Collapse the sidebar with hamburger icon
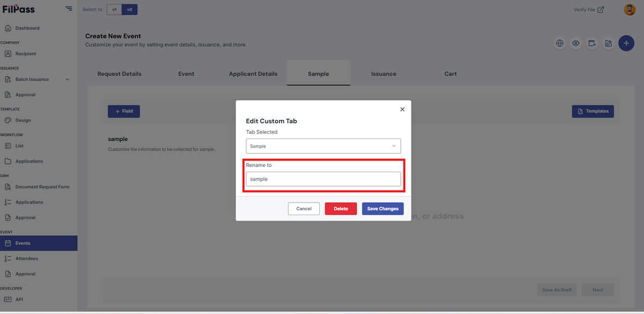Image resolution: width=644 pixels, height=314 pixels. point(69,9)
